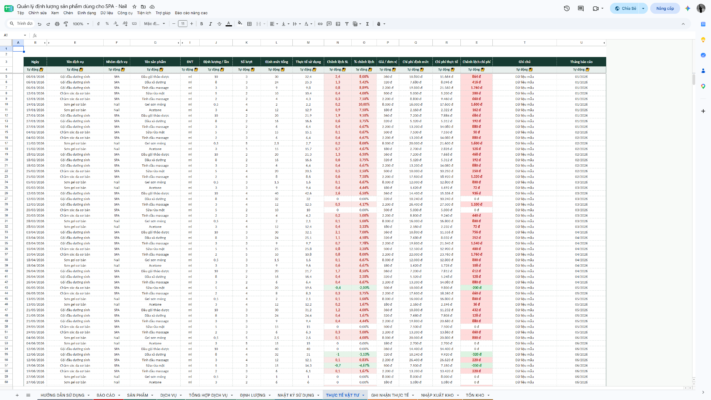Click the Gemini sparkle icon

coord(687,8)
